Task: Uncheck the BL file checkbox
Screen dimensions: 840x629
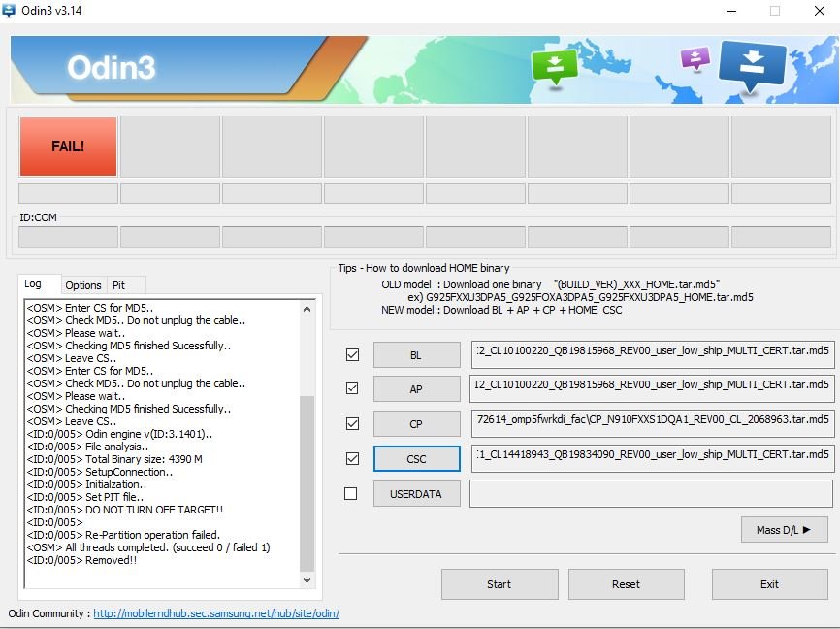Action: point(352,354)
